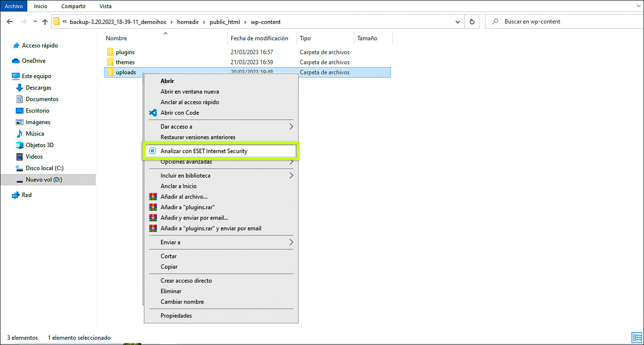This screenshot has width=644, height=345.
Task: Open the plugins folder in file list
Action: 125,52
